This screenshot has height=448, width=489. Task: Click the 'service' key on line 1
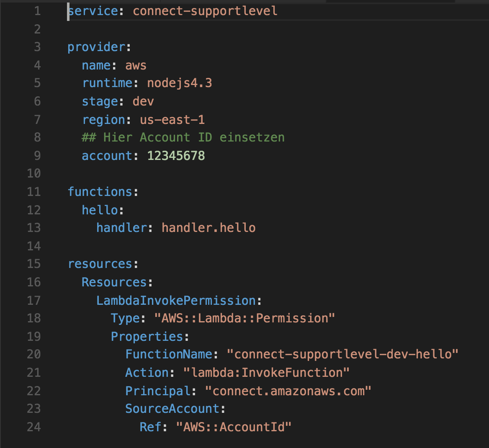coord(93,11)
